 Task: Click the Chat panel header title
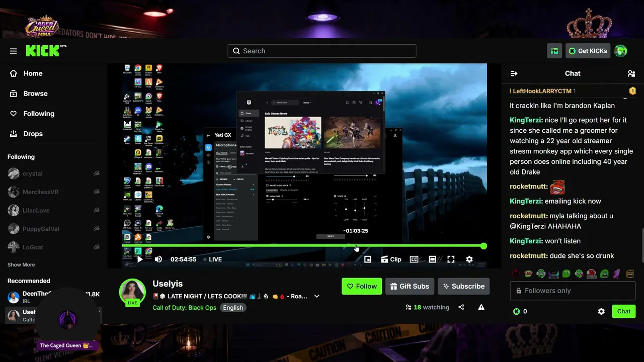point(573,73)
